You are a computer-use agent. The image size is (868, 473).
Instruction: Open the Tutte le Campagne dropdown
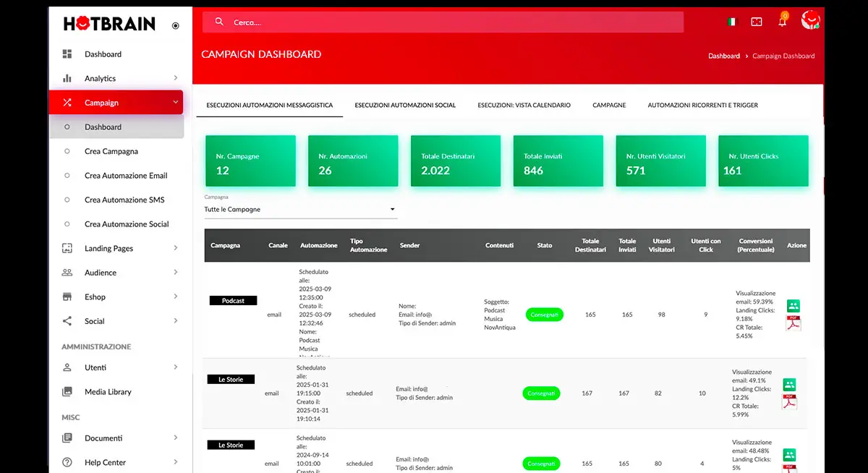tap(300, 210)
